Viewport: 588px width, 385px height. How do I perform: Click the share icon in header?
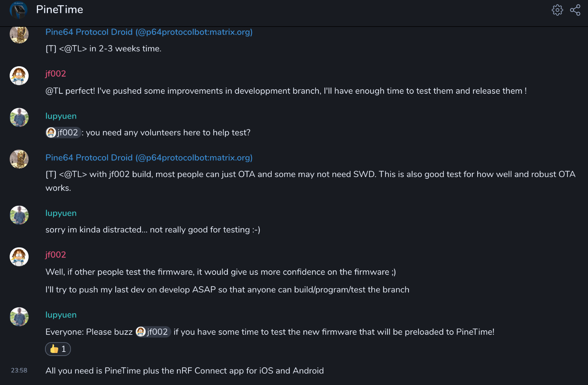(x=575, y=10)
